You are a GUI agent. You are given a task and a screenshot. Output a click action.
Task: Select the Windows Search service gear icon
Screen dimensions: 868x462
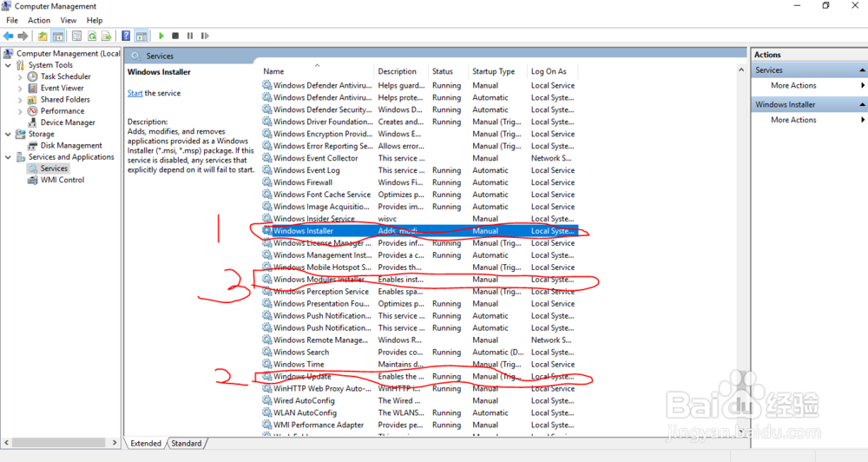click(x=266, y=353)
